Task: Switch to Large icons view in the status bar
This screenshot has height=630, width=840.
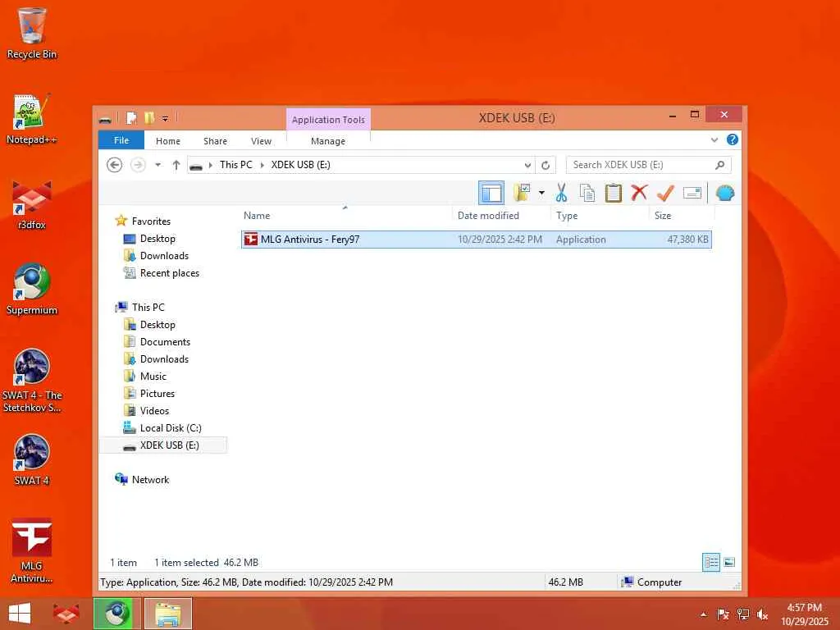Action: pos(729,562)
